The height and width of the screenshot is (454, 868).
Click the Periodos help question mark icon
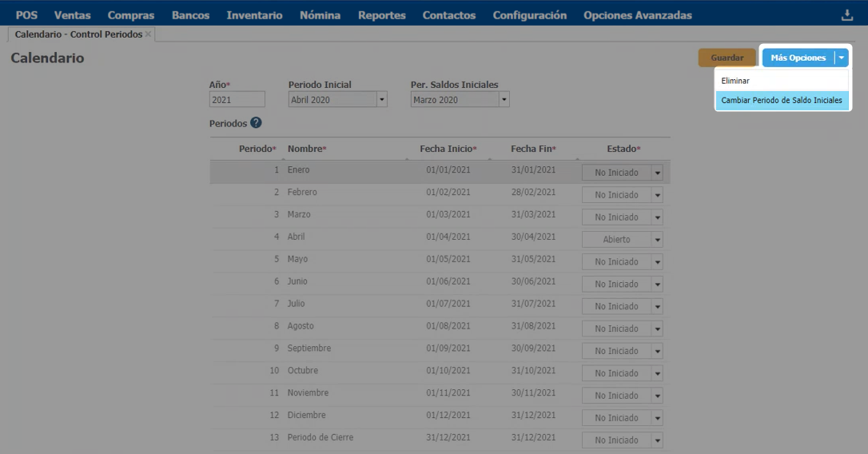coord(256,123)
